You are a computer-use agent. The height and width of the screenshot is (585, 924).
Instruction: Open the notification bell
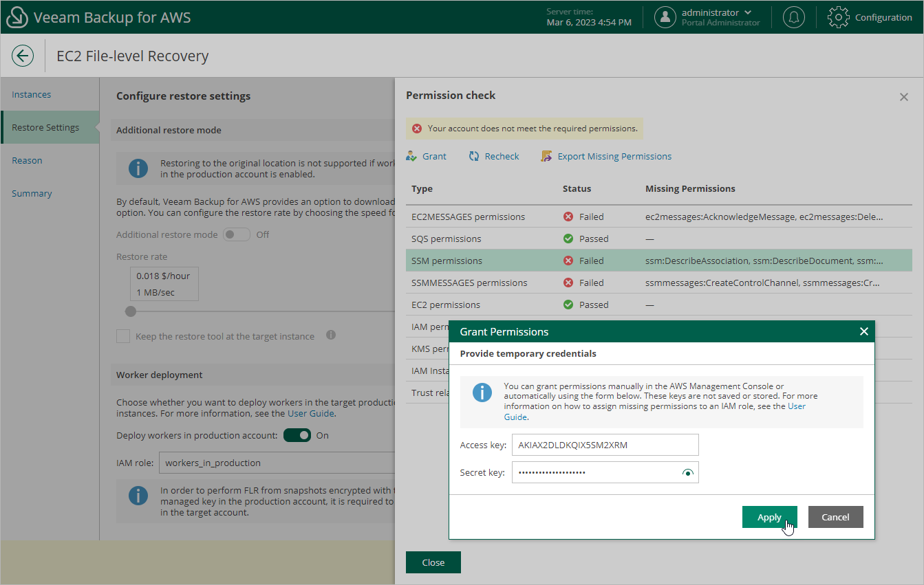[794, 16]
